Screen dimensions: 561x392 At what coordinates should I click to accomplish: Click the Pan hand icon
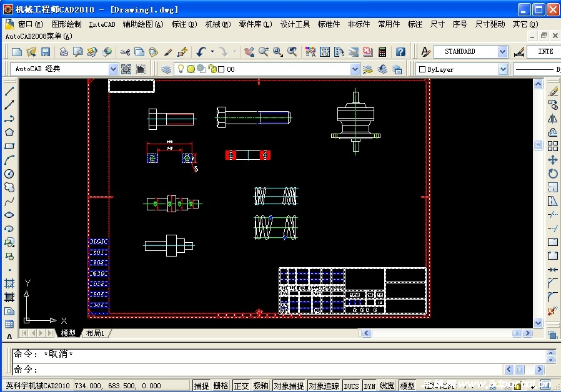249,52
